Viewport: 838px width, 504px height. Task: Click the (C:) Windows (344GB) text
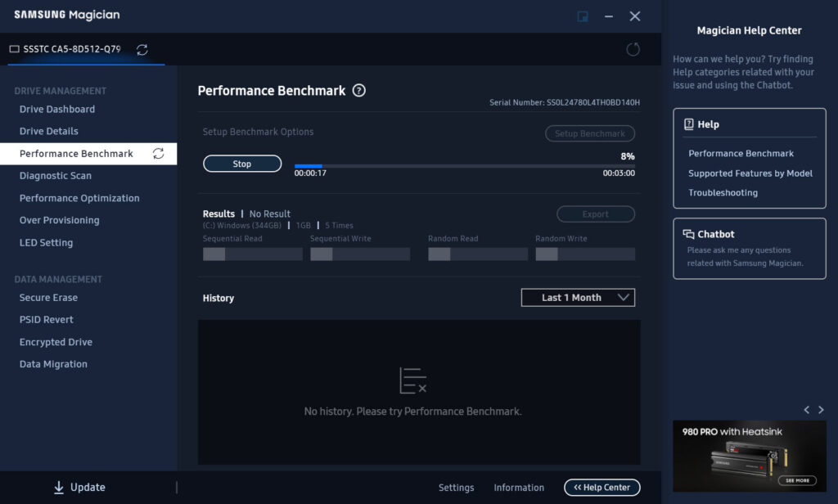(x=242, y=226)
